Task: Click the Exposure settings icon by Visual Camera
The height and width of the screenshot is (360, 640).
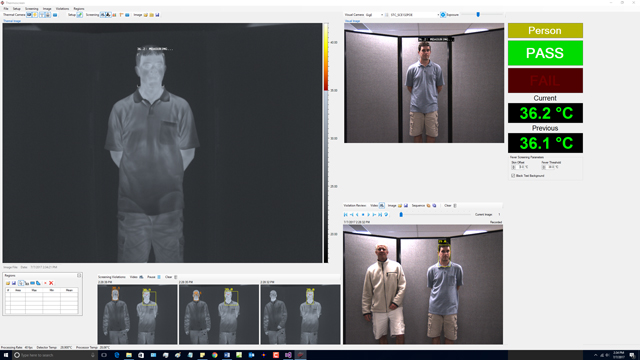Action: click(x=443, y=15)
